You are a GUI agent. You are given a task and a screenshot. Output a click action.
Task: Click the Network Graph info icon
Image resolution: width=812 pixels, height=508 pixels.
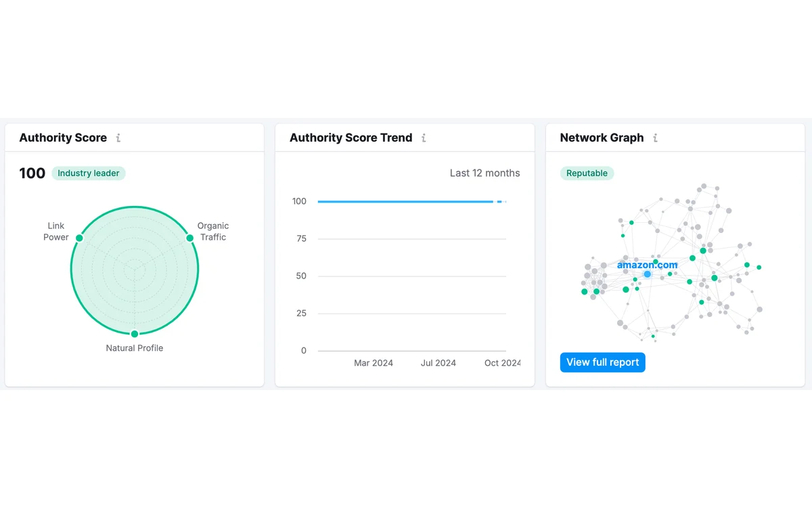click(655, 137)
